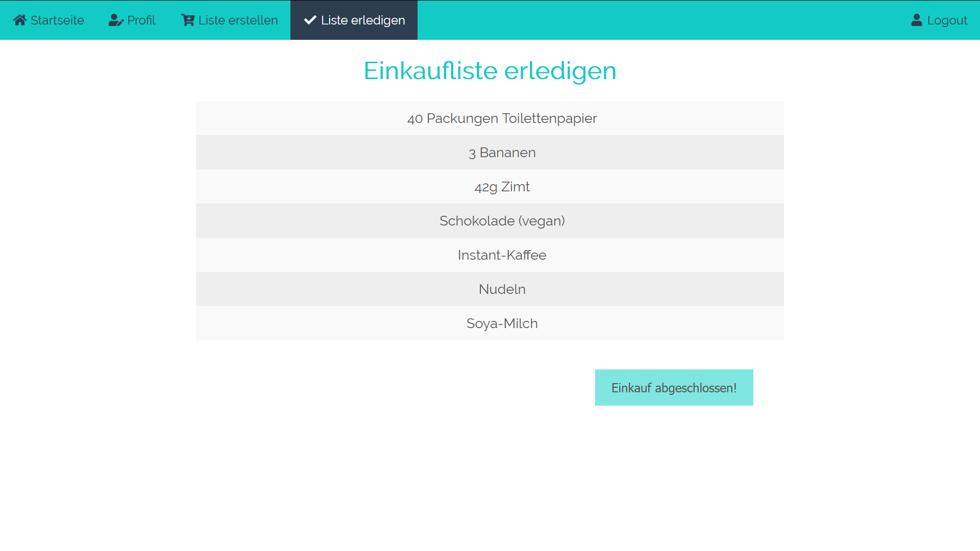Tap the Instant-Kaffee list row
The width and height of the screenshot is (980, 551).
point(502,255)
